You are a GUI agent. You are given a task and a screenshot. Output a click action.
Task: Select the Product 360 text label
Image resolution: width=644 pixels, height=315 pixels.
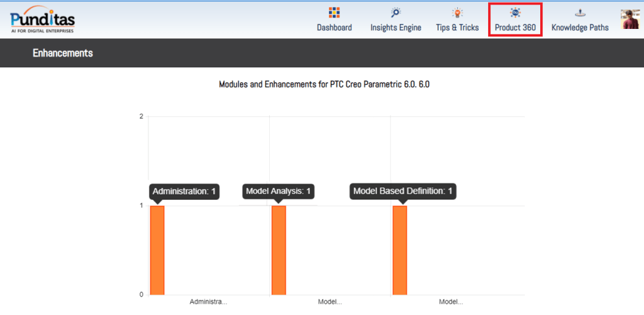pyautogui.click(x=515, y=28)
